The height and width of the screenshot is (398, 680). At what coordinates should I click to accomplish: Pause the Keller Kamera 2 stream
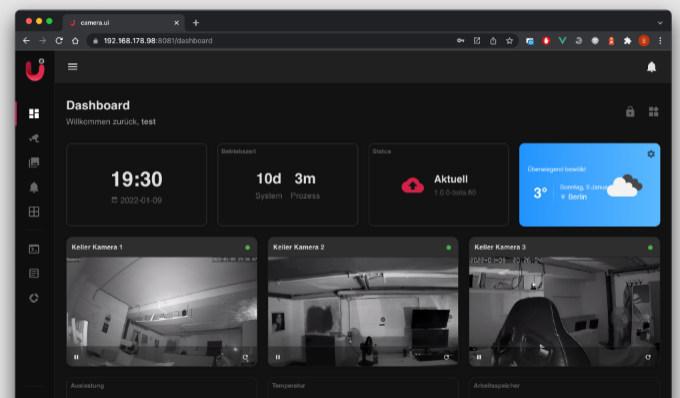pos(278,357)
